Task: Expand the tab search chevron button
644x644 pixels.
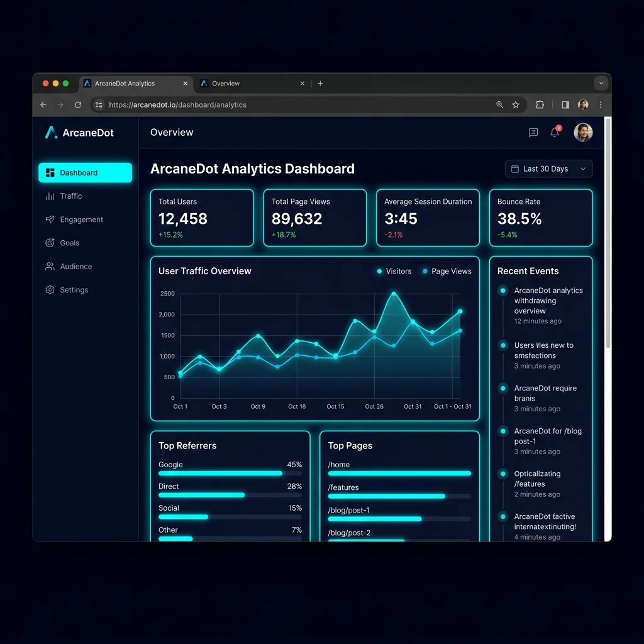Action: pos(601,84)
